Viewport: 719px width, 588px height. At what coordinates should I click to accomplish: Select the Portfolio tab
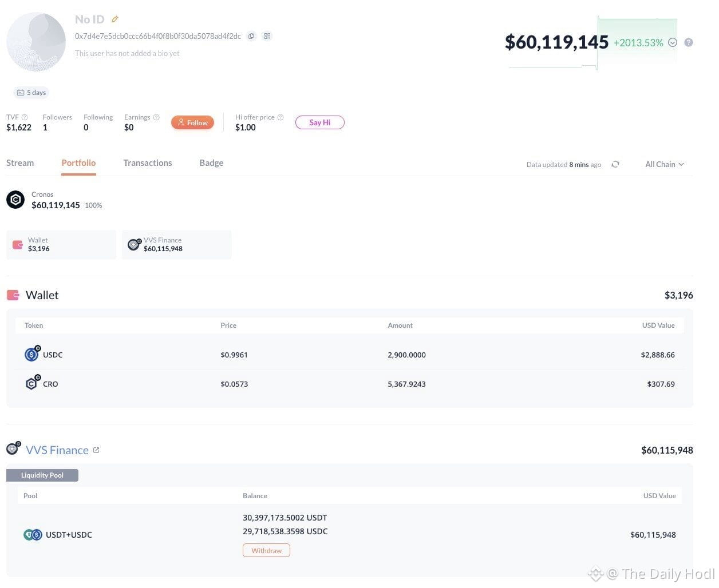78,163
